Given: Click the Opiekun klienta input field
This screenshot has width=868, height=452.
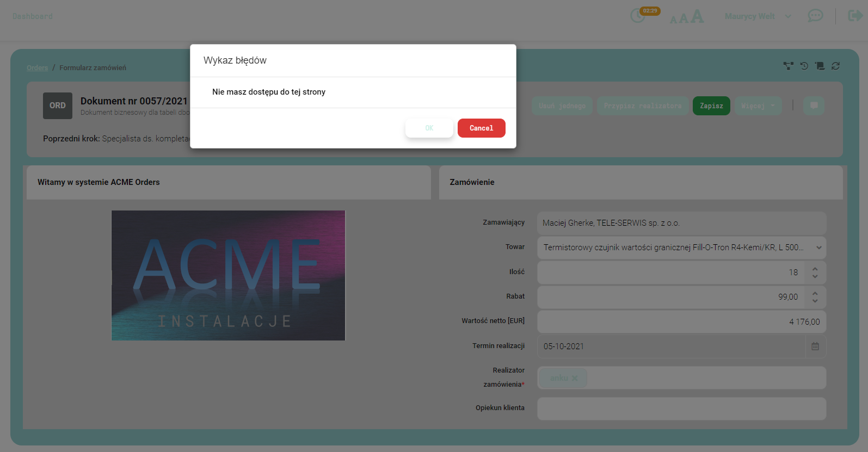Looking at the screenshot, I should click(681, 408).
